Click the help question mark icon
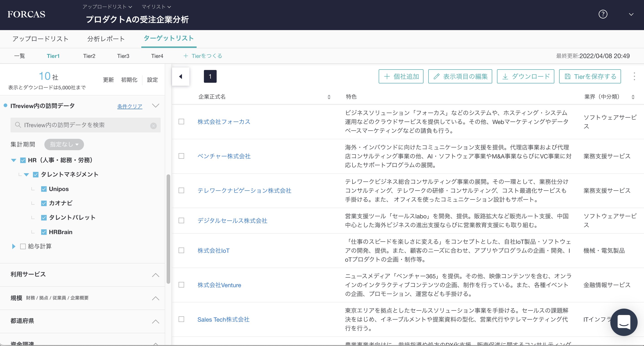This screenshot has width=644, height=346. coord(603,14)
